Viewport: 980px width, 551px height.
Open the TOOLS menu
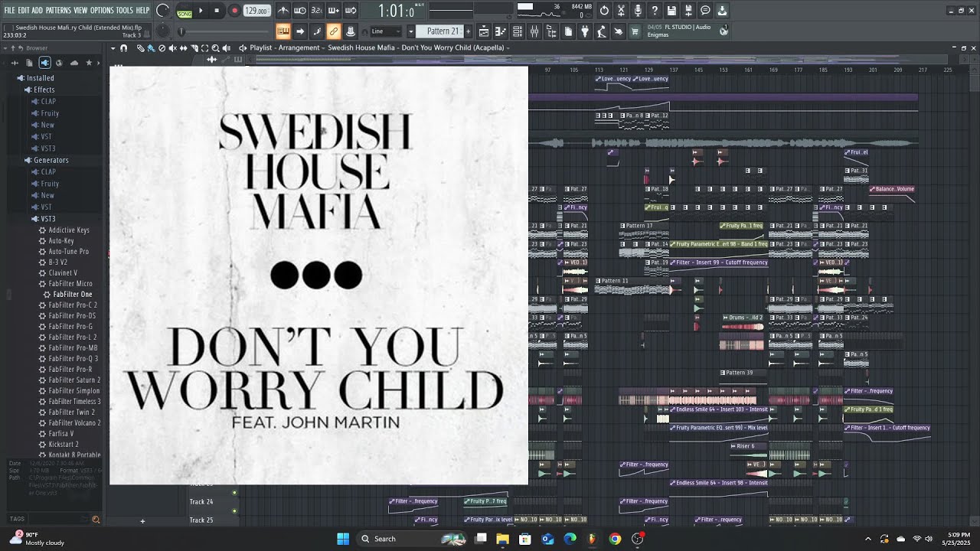125,11
